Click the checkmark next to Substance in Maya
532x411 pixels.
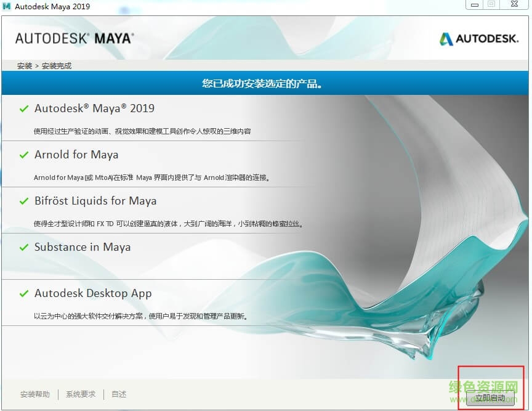coord(24,248)
